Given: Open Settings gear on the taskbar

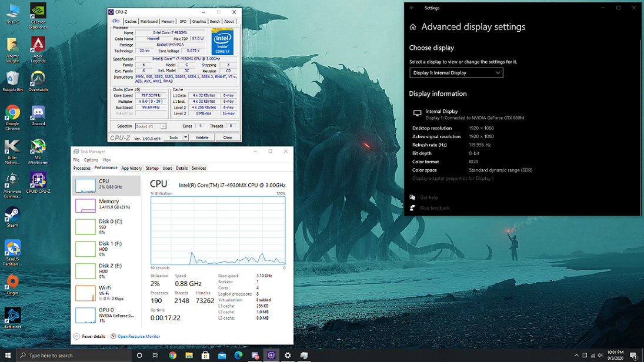Looking at the screenshot, I should 288,356.
